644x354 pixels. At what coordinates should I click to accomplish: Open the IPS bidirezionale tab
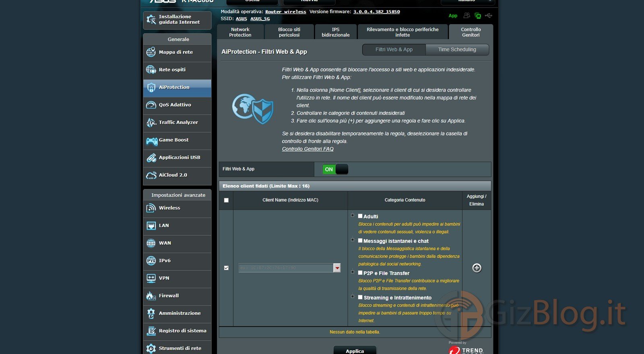pyautogui.click(x=336, y=32)
